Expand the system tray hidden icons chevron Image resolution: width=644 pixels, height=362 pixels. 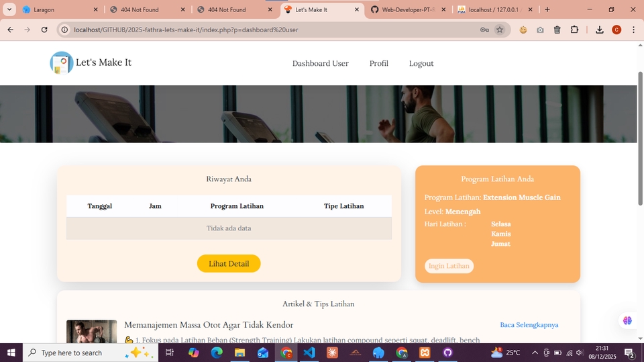point(535,353)
